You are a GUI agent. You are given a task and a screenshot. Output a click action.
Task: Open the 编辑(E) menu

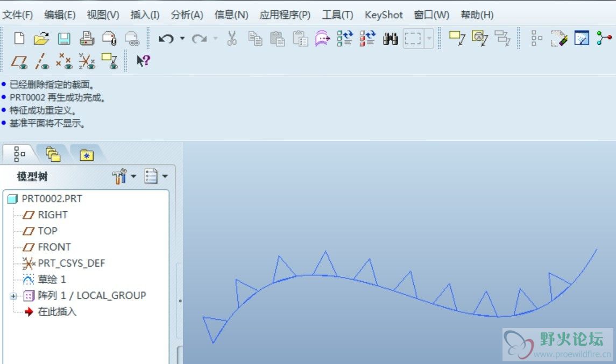[60, 15]
